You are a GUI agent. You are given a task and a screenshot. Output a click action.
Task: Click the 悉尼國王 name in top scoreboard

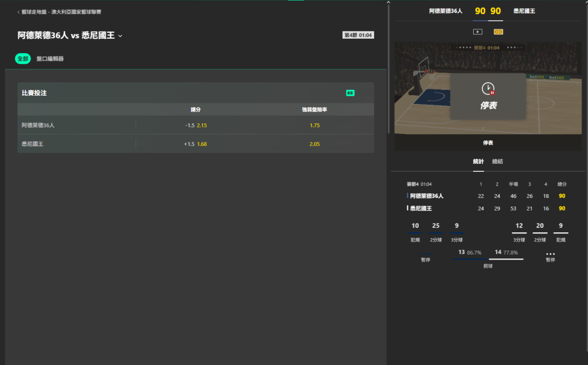coord(524,11)
